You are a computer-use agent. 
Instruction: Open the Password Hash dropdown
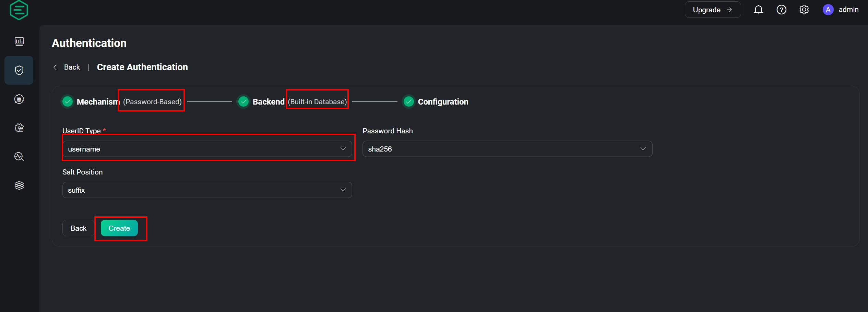[507, 149]
